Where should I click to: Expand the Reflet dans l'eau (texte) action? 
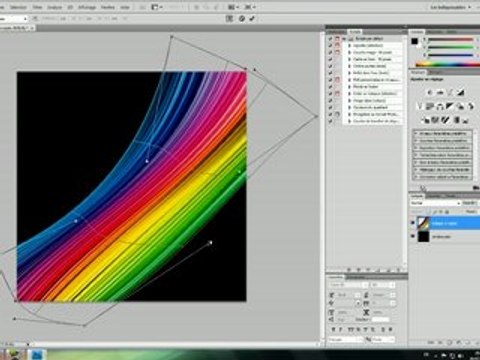pos(349,73)
